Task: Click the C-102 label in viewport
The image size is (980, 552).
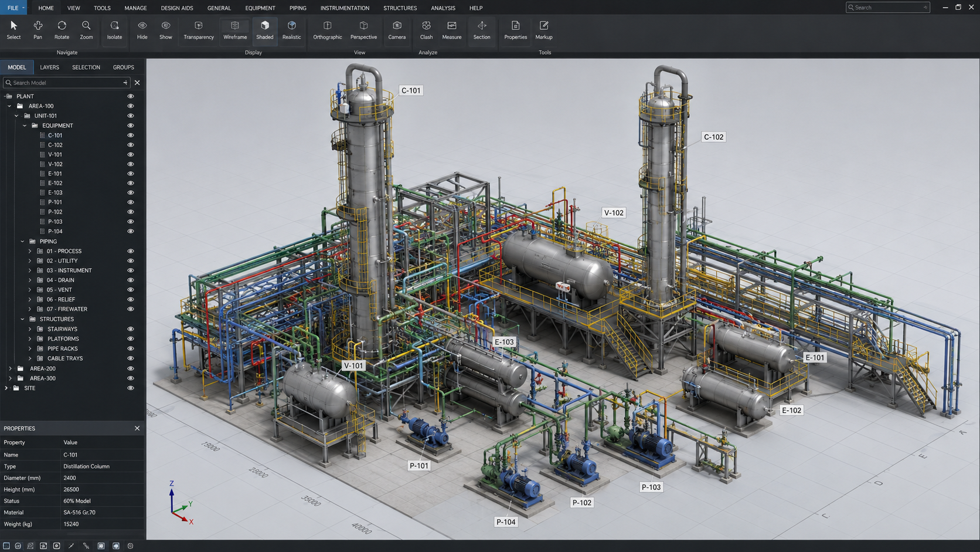Action: [x=713, y=137]
